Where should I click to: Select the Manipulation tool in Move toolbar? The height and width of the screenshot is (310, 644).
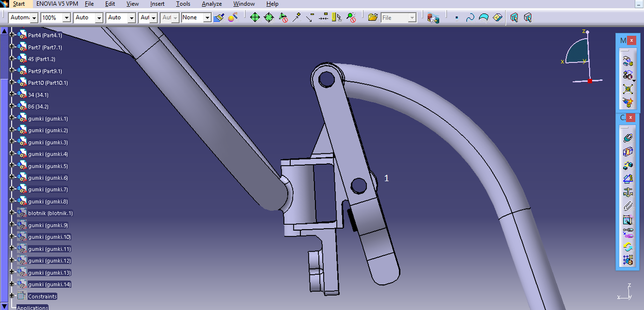pyautogui.click(x=627, y=61)
